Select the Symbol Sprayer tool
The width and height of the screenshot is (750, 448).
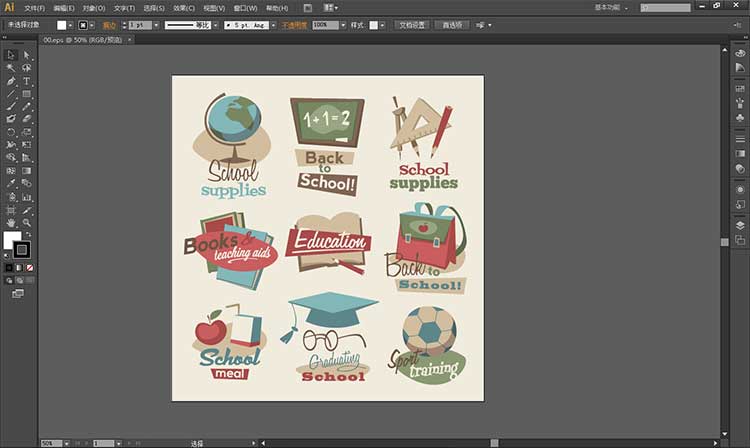[x=11, y=197]
